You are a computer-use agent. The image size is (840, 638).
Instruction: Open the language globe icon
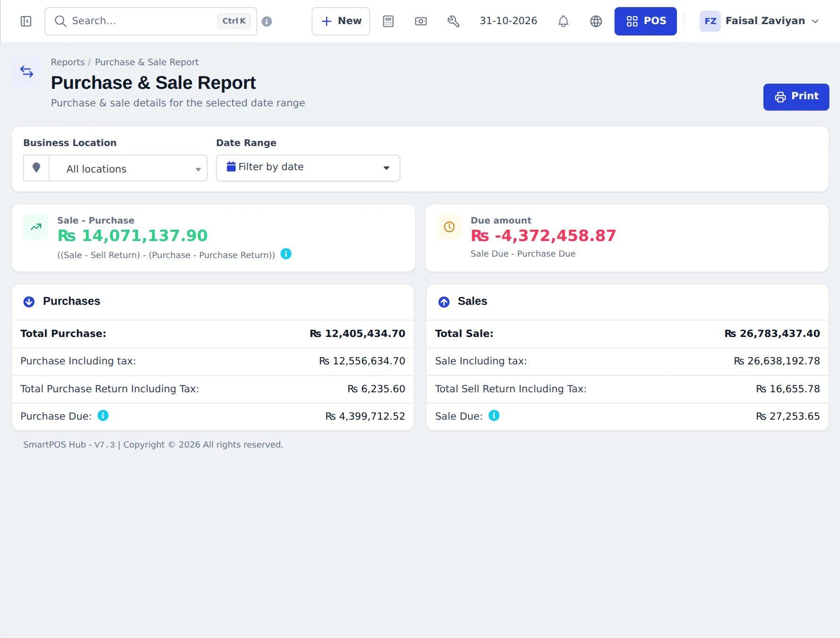596,21
